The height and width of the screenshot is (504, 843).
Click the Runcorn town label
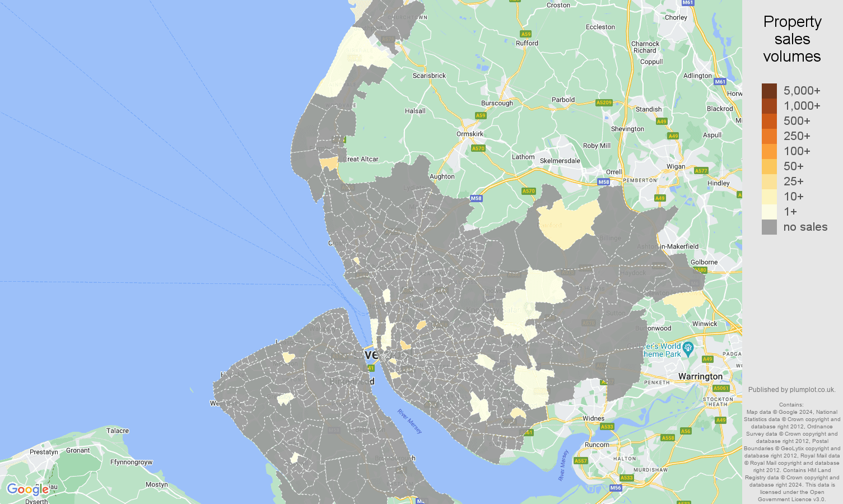point(597,445)
